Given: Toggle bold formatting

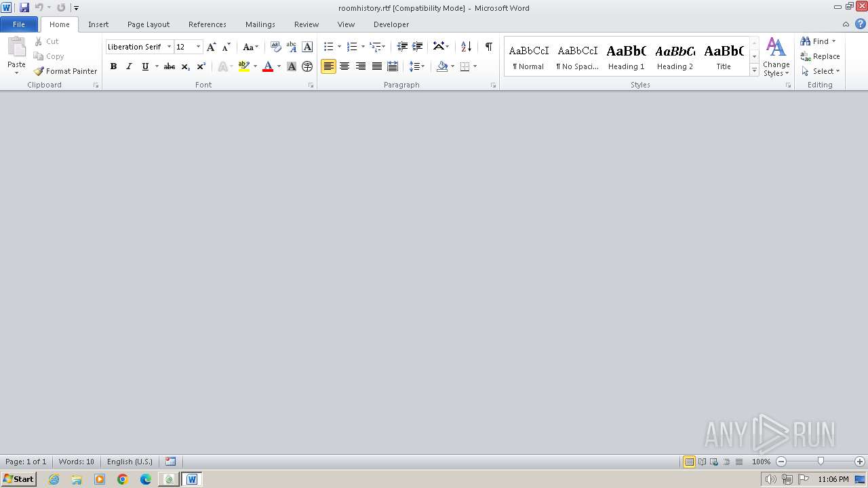Looking at the screenshot, I should 113,66.
